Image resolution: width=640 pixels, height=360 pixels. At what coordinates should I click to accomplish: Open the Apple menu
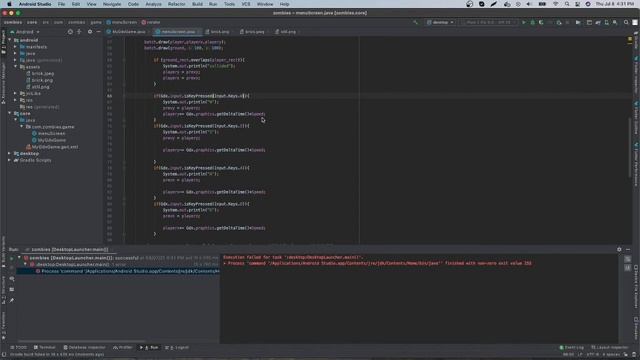[9, 4]
